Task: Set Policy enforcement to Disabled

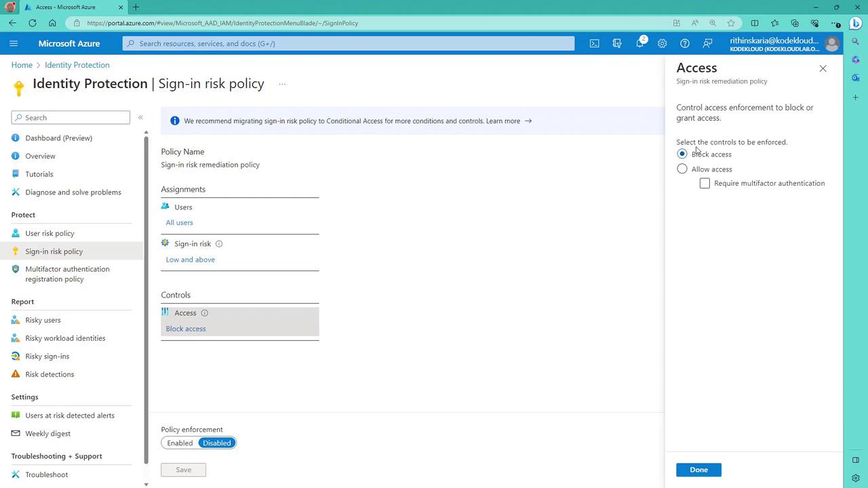Action: click(x=217, y=443)
